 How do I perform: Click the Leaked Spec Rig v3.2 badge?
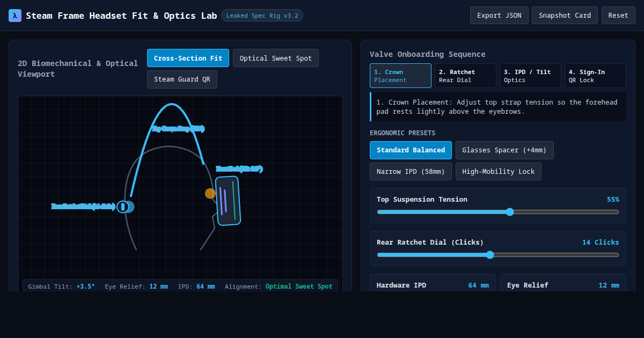[262, 16]
